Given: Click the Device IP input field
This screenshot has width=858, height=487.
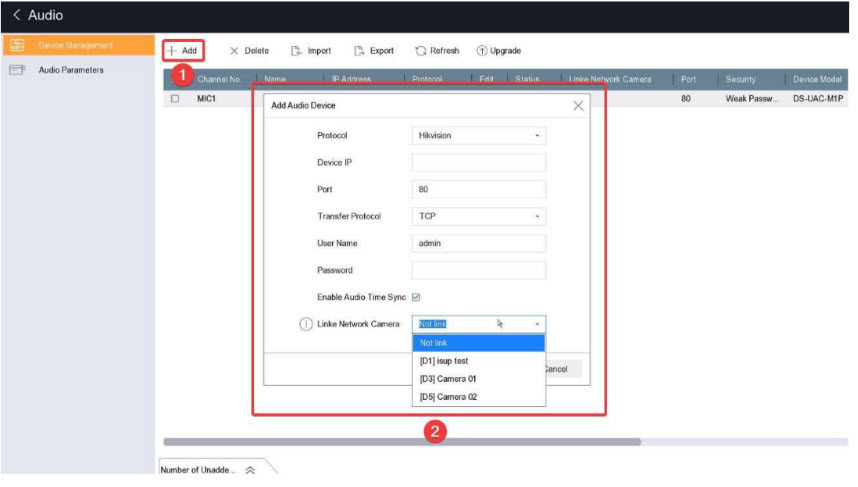Looking at the screenshot, I should pyautogui.click(x=478, y=162).
